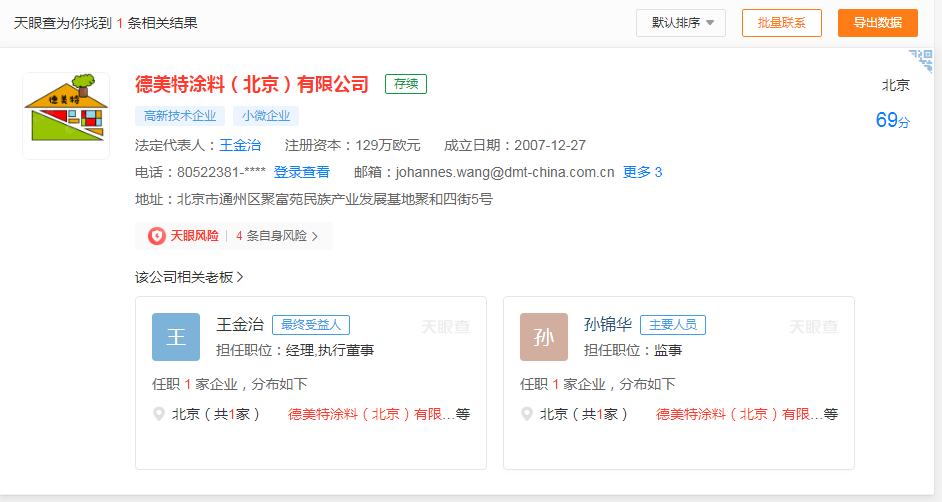The width and height of the screenshot is (942, 502).
Task: Expand risk details chevron arrow
Action: coord(315,237)
